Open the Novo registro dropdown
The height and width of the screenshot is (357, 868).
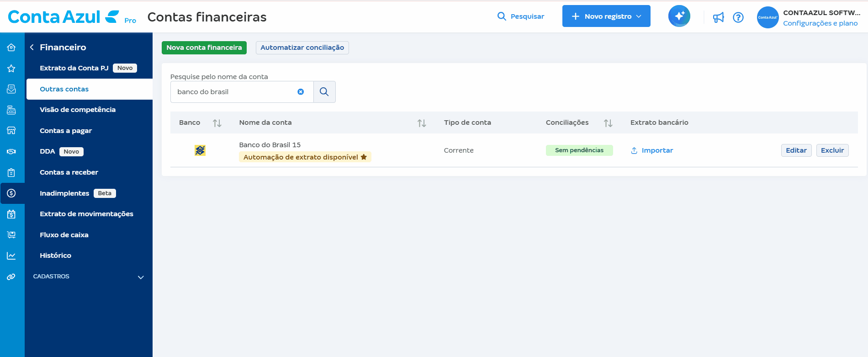point(606,16)
